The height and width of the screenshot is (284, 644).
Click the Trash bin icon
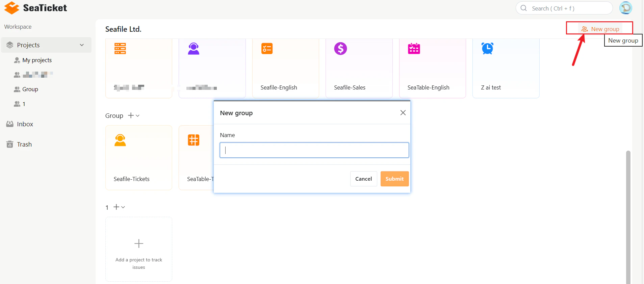[10, 144]
